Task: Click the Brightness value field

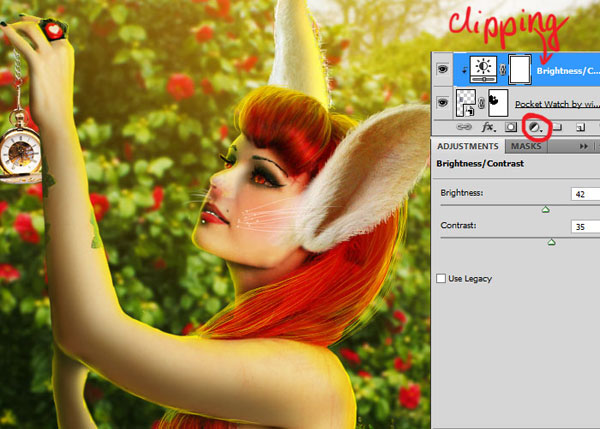Action: (585, 194)
